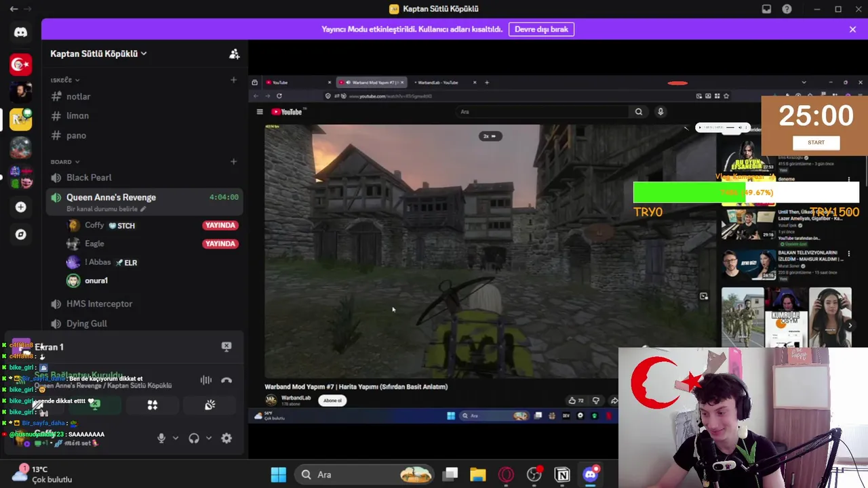Disable streamer mode with Devre dışı bırak

click(541, 29)
